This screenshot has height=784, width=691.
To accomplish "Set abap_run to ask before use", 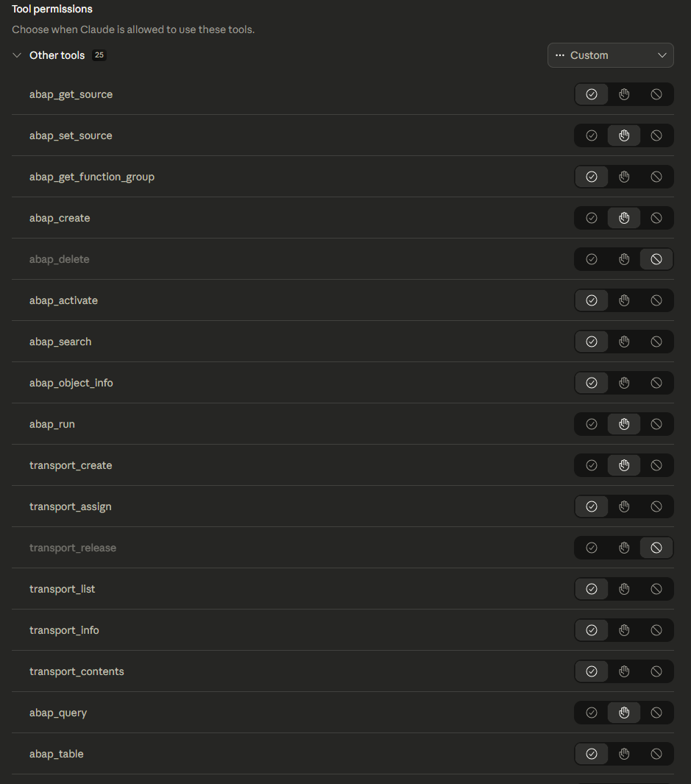I will coord(624,424).
